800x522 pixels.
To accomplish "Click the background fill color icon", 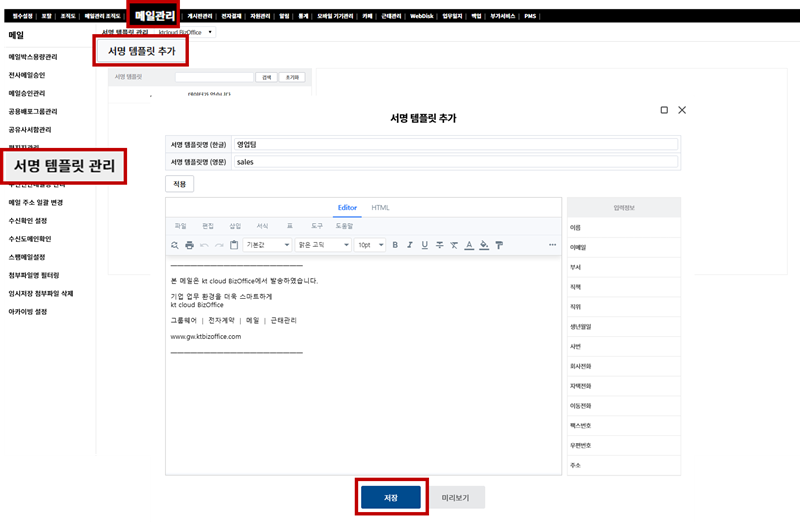I will [x=484, y=245].
